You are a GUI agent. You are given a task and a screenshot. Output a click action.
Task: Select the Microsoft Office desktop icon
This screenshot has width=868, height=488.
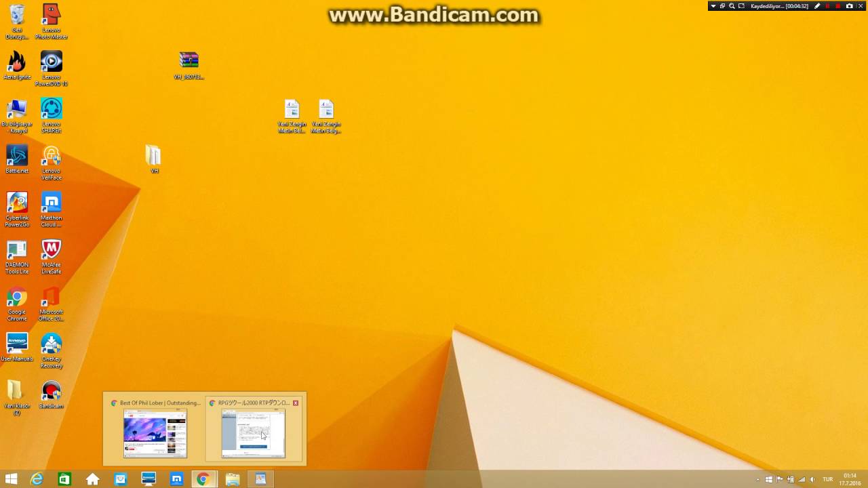[x=52, y=304]
